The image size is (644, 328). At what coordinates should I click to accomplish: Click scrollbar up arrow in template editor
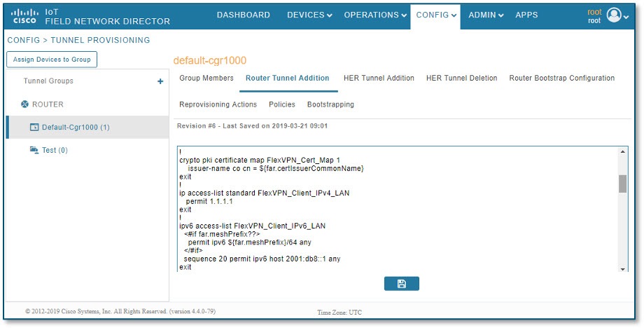point(622,151)
